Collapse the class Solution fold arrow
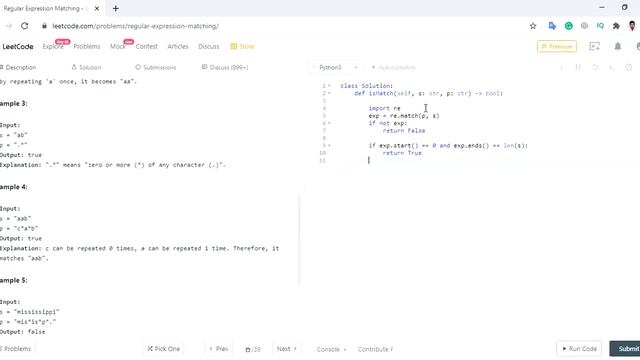Image resolution: width=640 pixels, height=360 pixels. 329,86
